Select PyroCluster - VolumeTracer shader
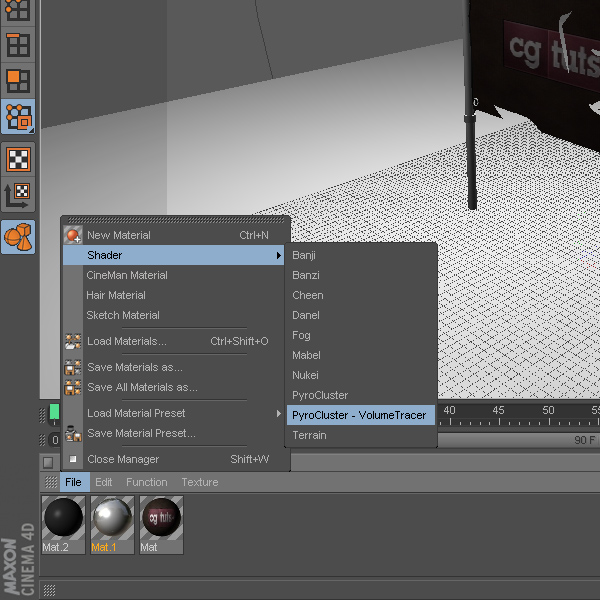 pos(361,415)
